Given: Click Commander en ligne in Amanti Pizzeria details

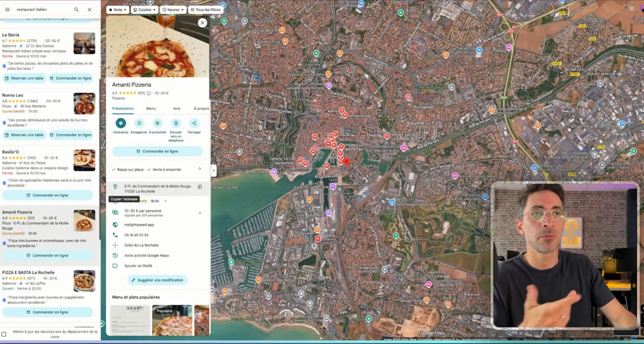Looking at the screenshot, I should click(x=157, y=151).
